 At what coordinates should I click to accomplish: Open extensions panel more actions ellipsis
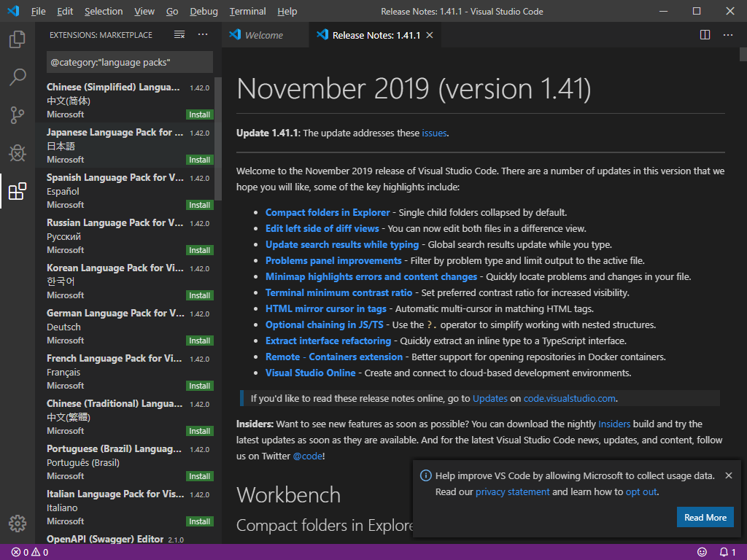tap(203, 35)
